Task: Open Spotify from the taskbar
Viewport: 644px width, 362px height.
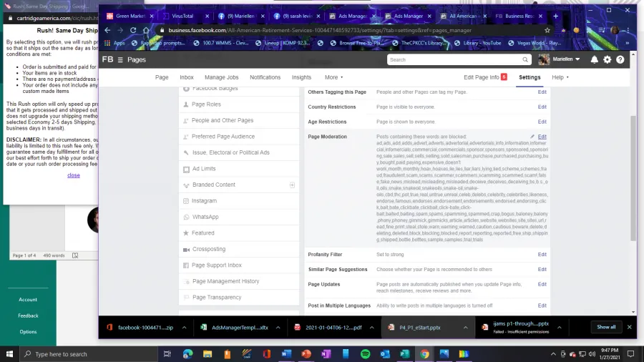Action: point(365,354)
